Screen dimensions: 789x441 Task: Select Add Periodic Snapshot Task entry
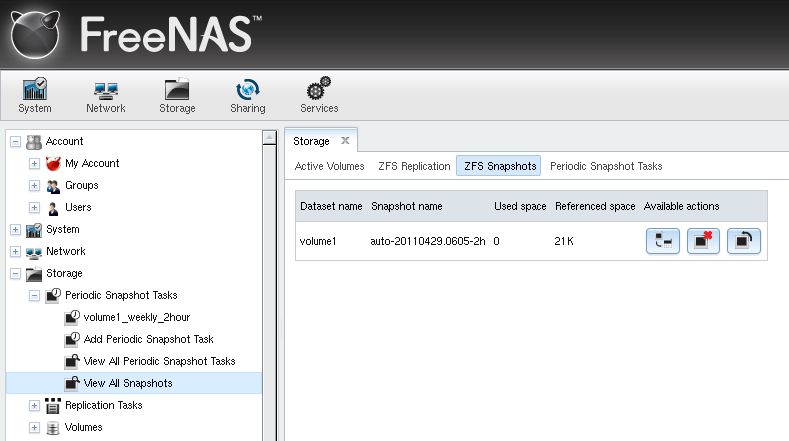pyautogui.click(x=148, y=339)
